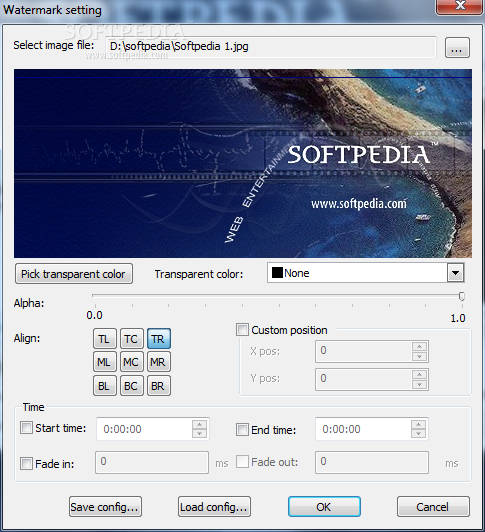485x532 pixels.
Task: Click the Alpha slider handle
Action: (462, 296)
